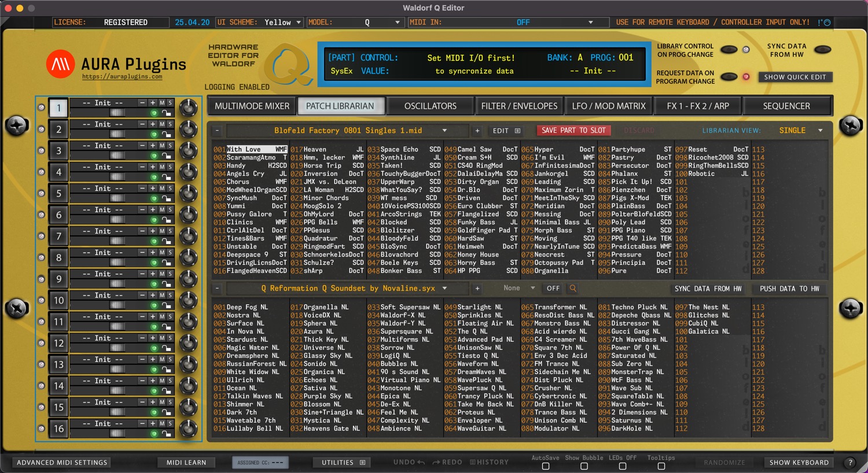Enable the Tooltips checkbox
Image resolution: width=868 pixels, height=473 pixels.
[661, 466]
